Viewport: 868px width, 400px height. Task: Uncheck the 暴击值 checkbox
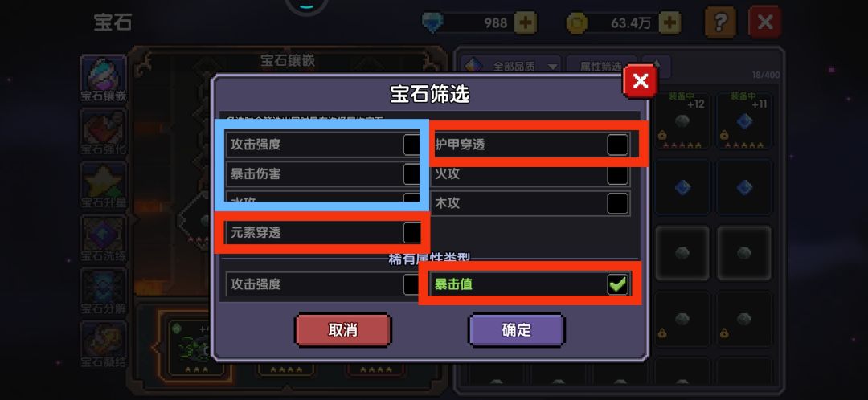tap(618, 284)
